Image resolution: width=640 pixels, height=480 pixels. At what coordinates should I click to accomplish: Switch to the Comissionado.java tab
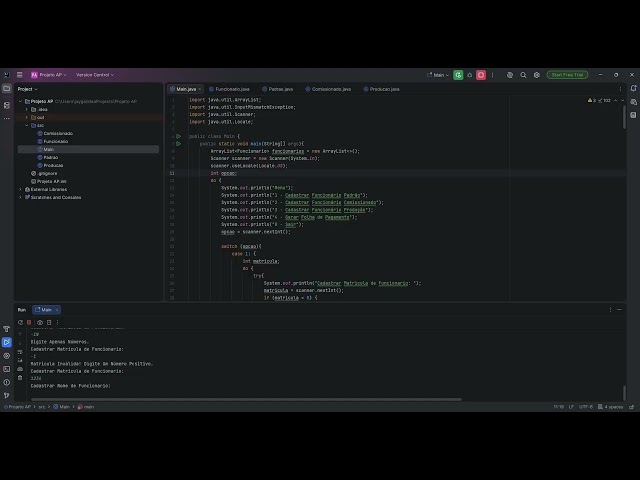click(328, 89)
